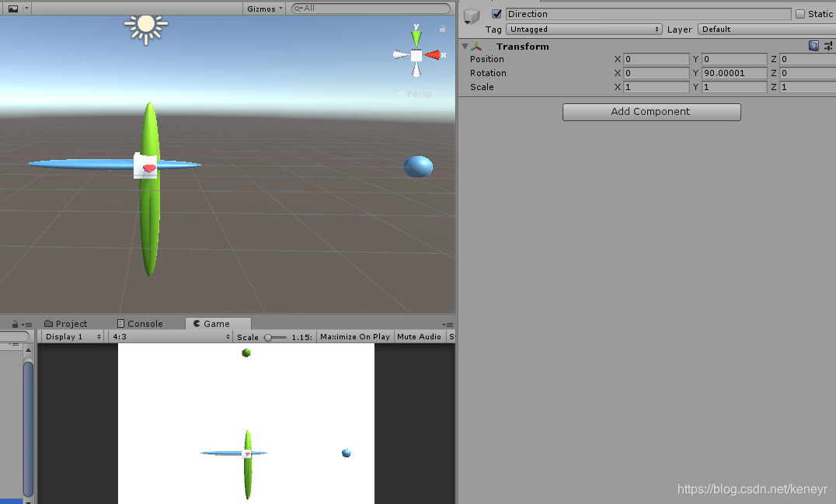
Task: Collapse the Transform component foldout arrow
Action: 465,47
